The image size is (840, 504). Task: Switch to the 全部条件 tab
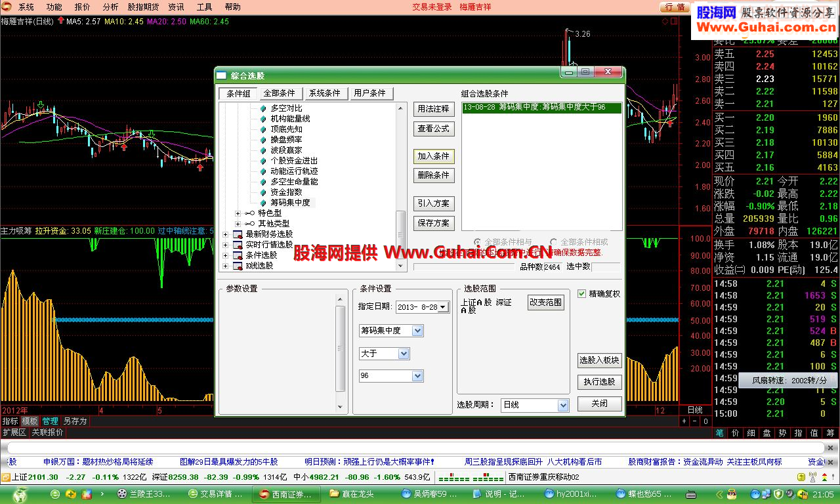pyautogui.click(x=280, y=93)
